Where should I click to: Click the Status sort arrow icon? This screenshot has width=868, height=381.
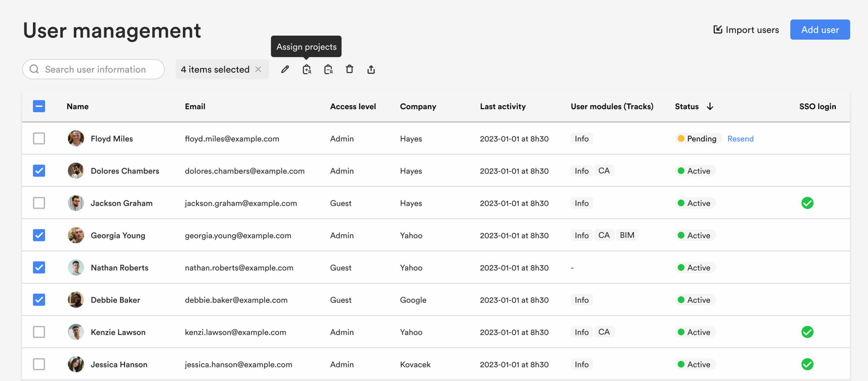pyautogui.click(x=710, y=106)
